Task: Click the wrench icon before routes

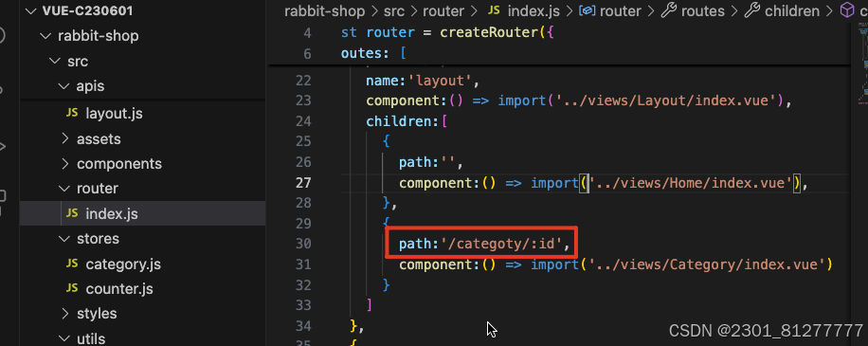Action: (x=668, y=11)
